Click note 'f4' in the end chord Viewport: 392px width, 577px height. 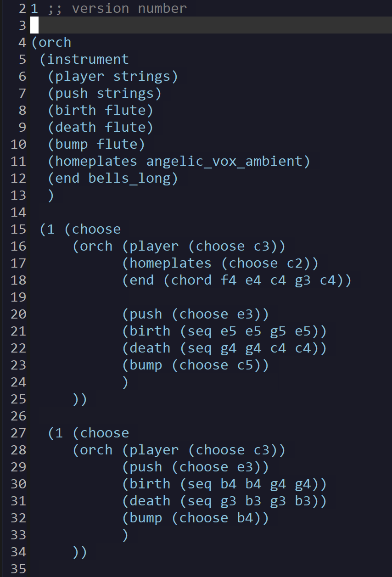tap(229, 280)
